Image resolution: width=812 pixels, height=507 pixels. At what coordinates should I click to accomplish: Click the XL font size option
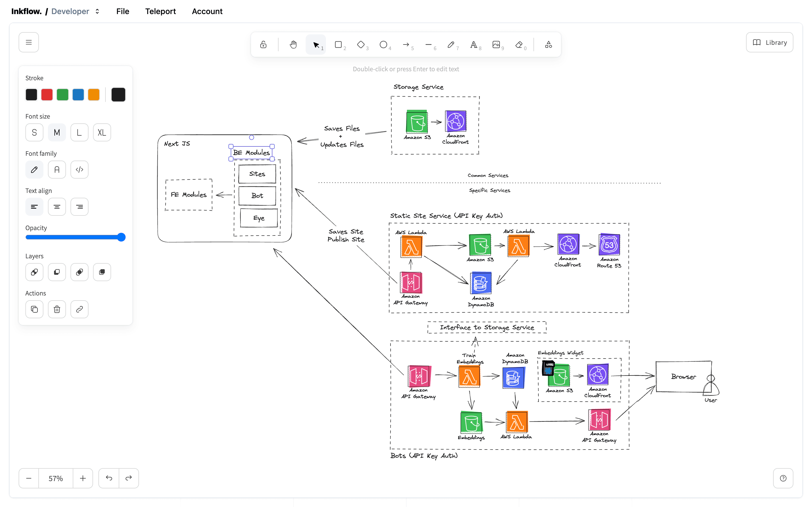click(102, 132)
